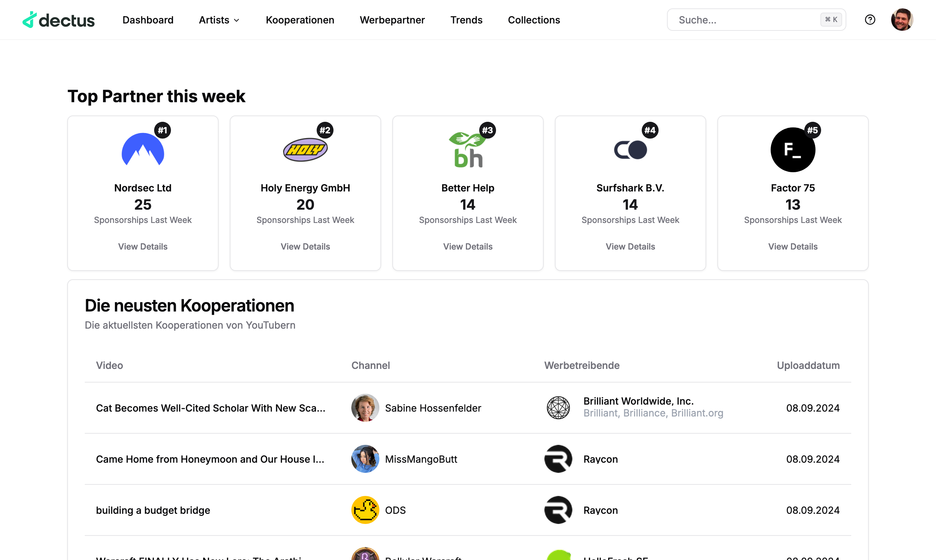Open the Nordsec Ltd partner logo
Screen dimensions: 936x560
[142, 149]
